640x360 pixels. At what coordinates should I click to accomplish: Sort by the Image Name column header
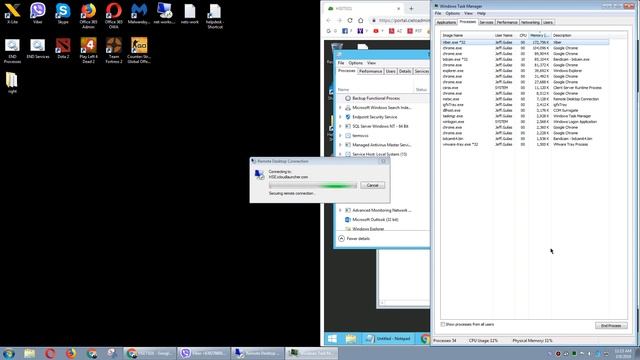tap(467, 36)
